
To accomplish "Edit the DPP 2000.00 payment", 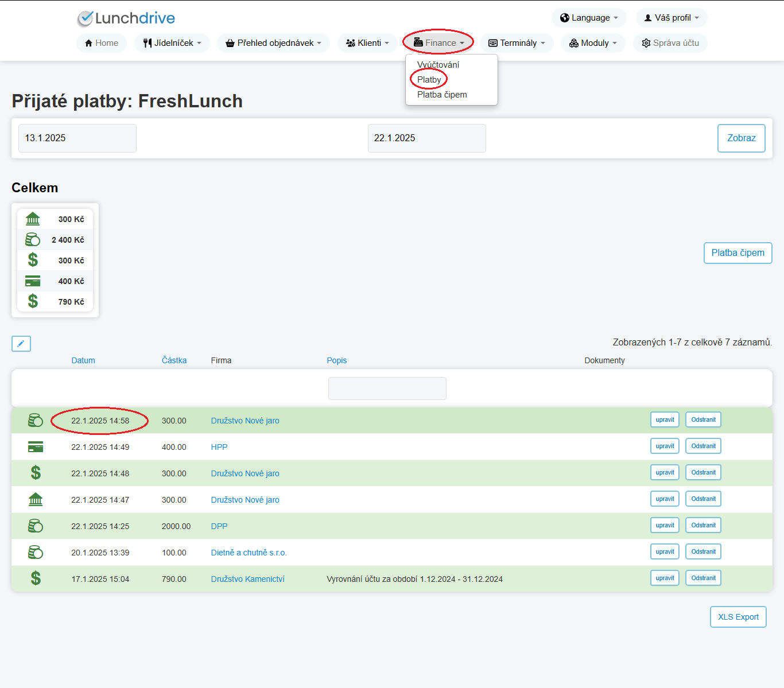I will 665,525.
